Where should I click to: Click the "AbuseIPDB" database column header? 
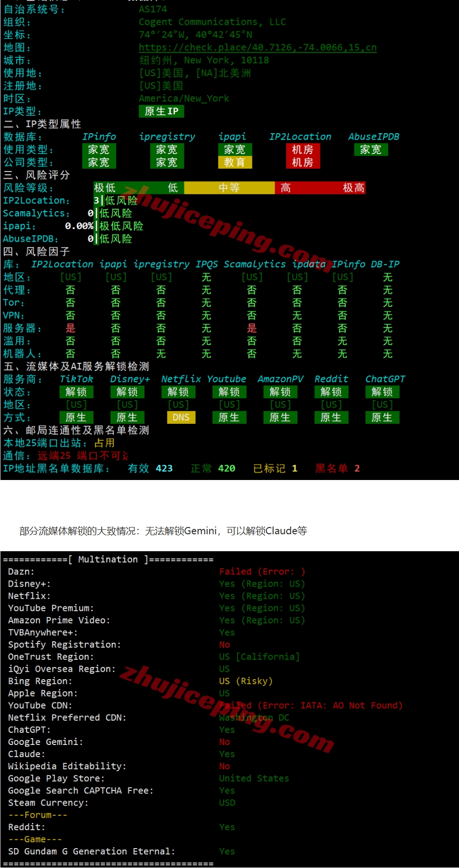pos(374,137)
